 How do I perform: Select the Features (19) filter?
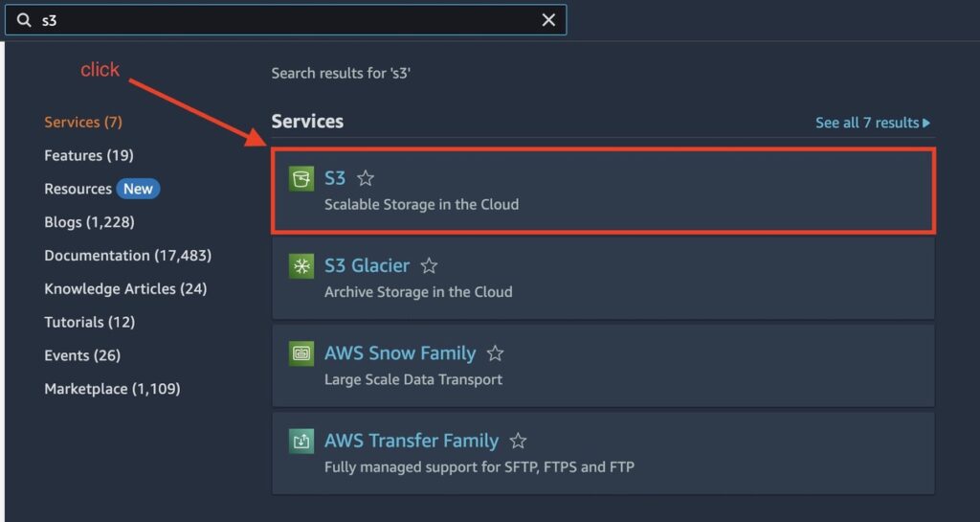pyautogui.click(x=89, y=155)
